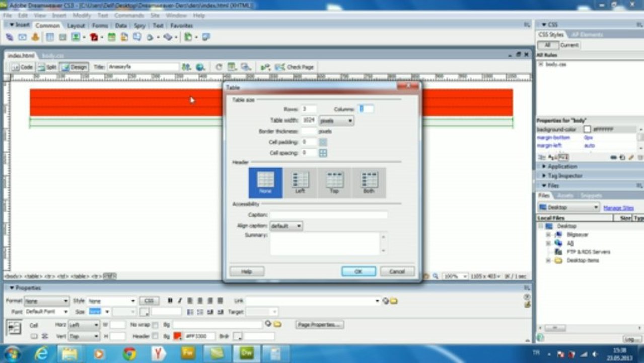The width and height of the screenshot is (644, 363).
Task: Click the Tag Chooser icon
Action: [x=205, y=37]
